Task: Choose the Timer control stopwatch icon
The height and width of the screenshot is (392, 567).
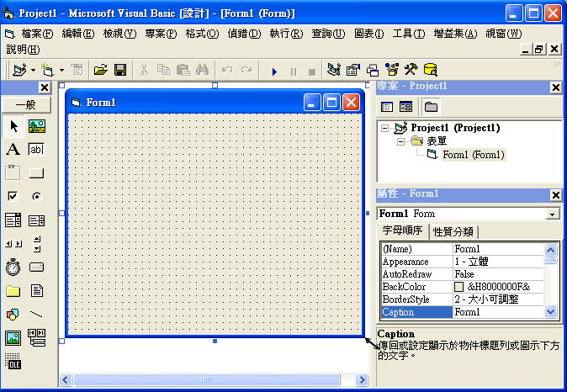Action: pos(13,268)
